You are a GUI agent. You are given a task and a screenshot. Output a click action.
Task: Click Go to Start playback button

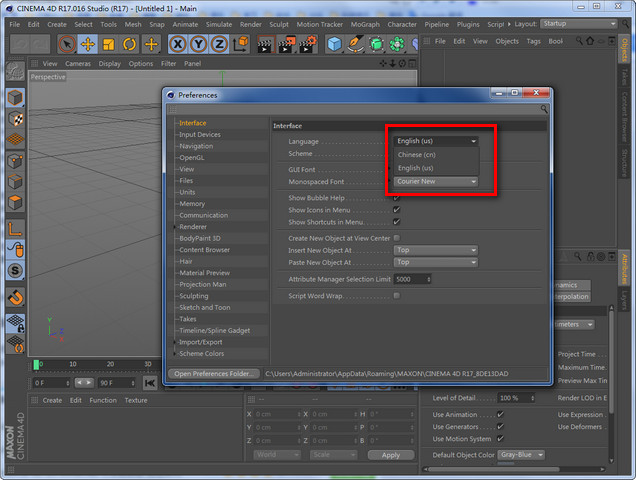coord(150,383)
